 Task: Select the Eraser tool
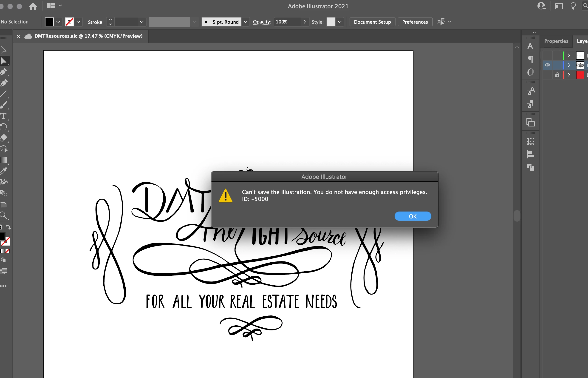3,138
